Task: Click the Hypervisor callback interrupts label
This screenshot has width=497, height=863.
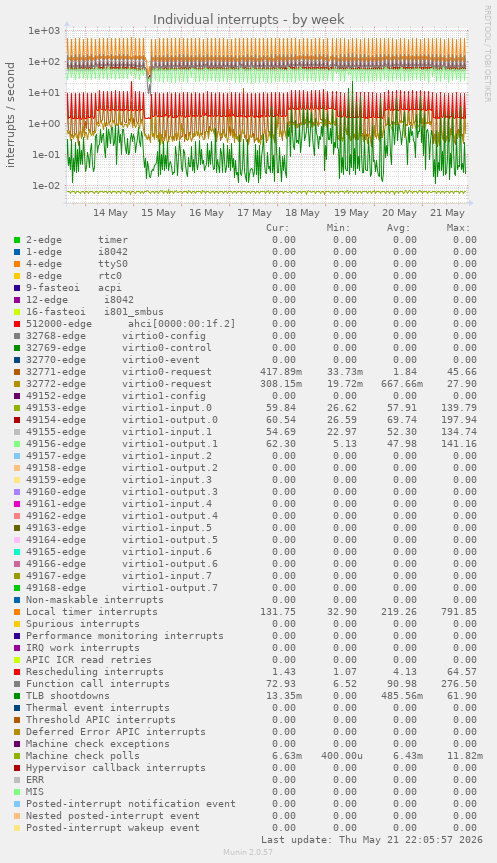Action: [x=116, y=768]
